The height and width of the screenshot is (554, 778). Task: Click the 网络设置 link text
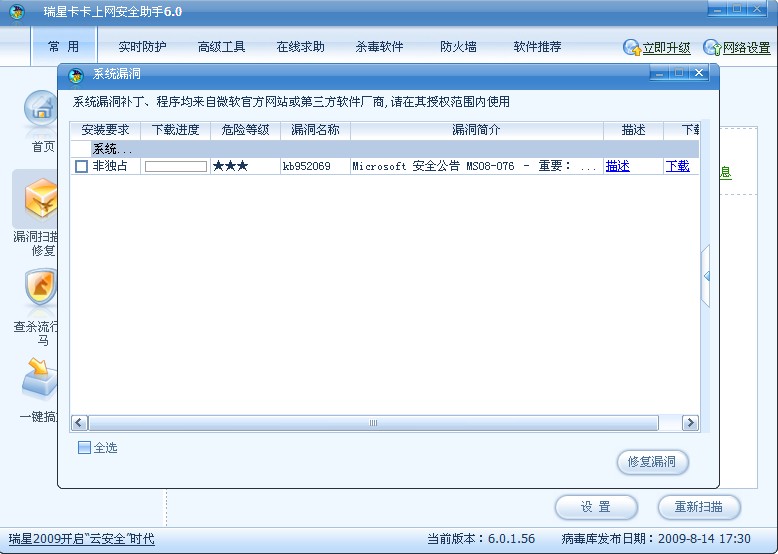(746, 48)
